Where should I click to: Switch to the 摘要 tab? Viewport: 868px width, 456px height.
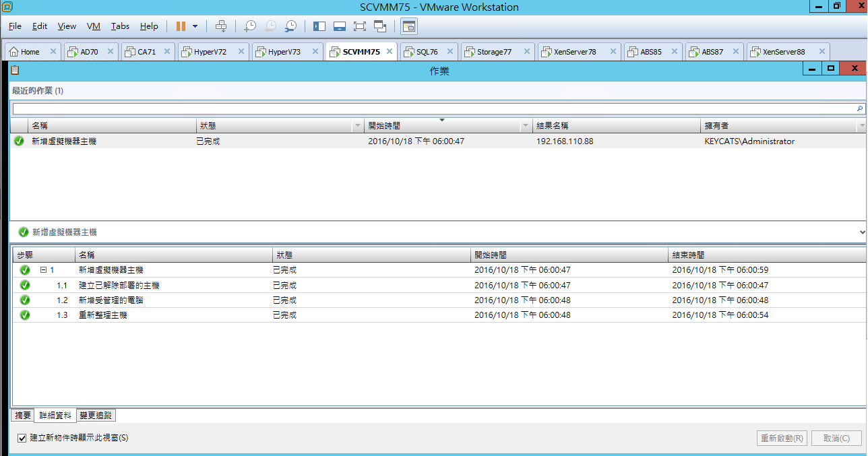click(x=23, y=416)
